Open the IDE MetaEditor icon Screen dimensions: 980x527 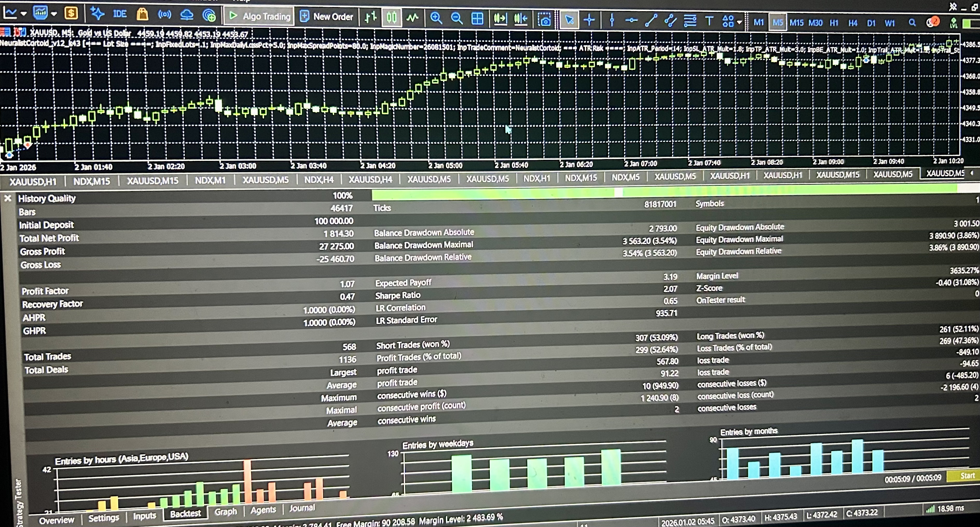point(120,14)
